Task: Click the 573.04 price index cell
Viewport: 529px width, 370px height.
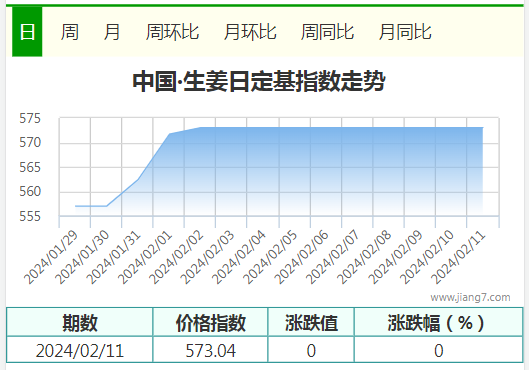Action: pos(210,350)
